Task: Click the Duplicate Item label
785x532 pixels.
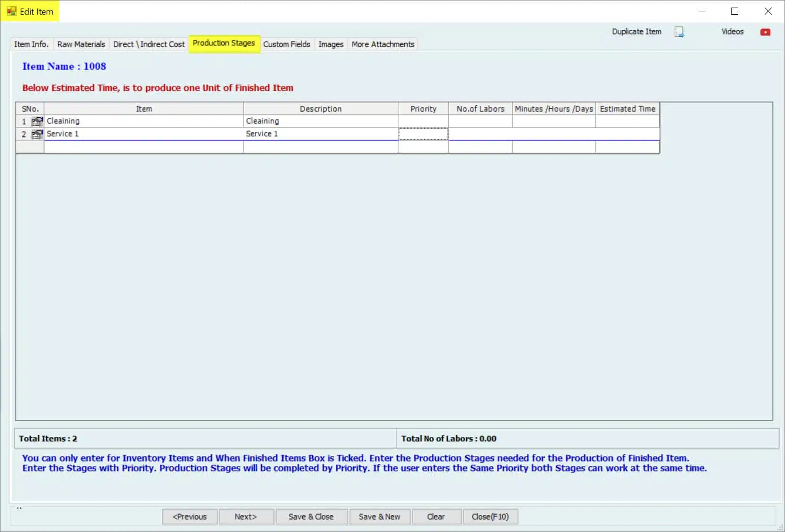Action: coord(637,32)
